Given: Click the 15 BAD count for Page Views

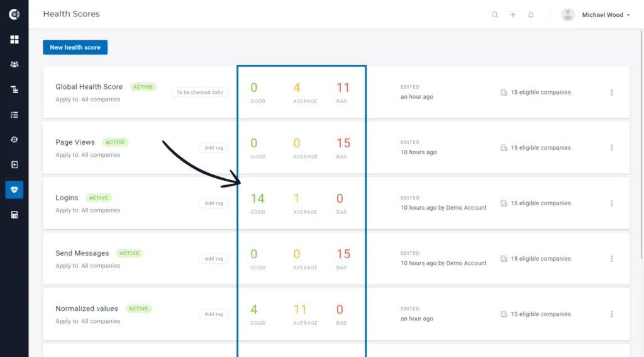Looking at the screenshot, I should click(x=343, y=143).
